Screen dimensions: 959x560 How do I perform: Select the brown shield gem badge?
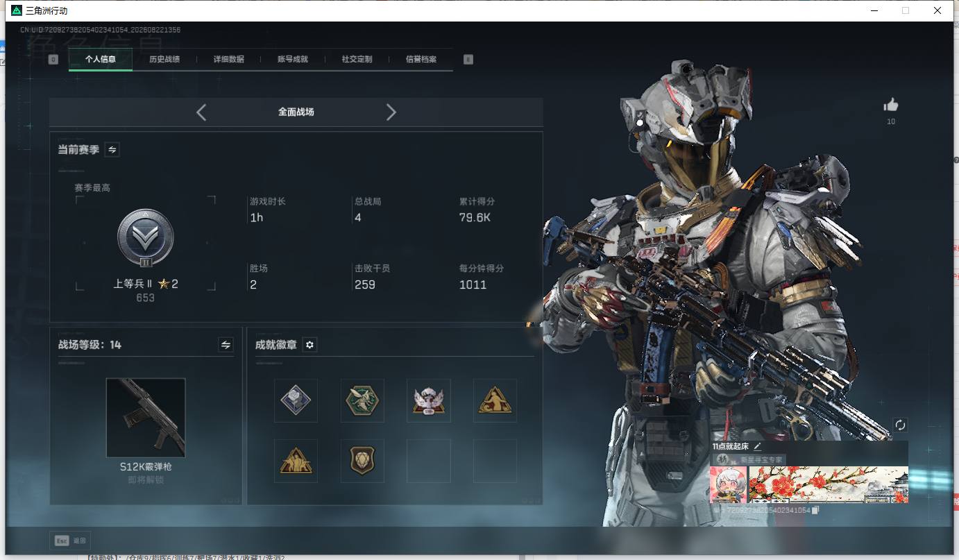(362, 461)
